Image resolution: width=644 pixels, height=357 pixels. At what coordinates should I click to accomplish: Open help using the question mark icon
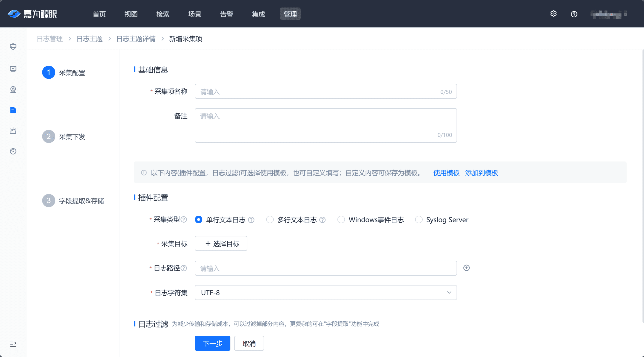pyautogui.click(x=574, y=14)
